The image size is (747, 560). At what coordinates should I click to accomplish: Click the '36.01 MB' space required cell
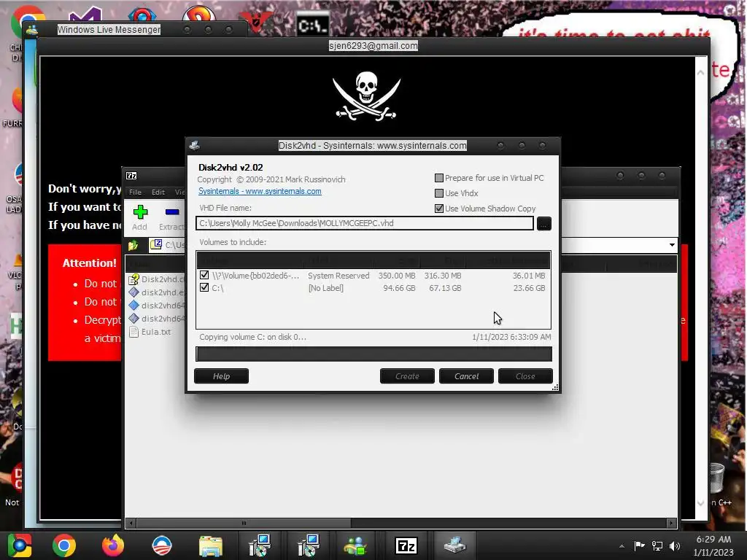[x=529, y=276]
